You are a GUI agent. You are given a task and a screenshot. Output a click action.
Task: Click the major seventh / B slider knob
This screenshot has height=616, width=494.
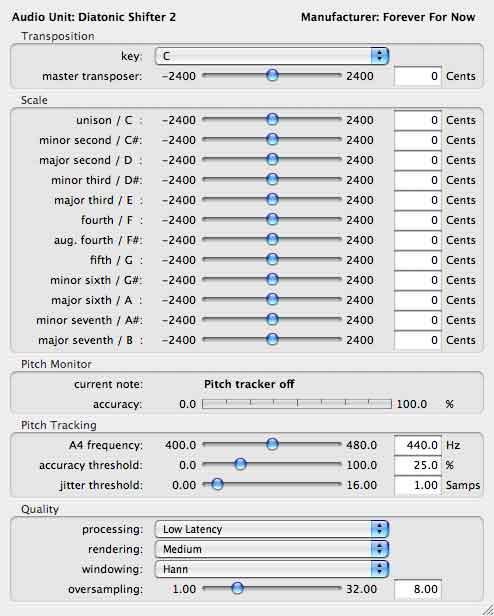[272, 339]
